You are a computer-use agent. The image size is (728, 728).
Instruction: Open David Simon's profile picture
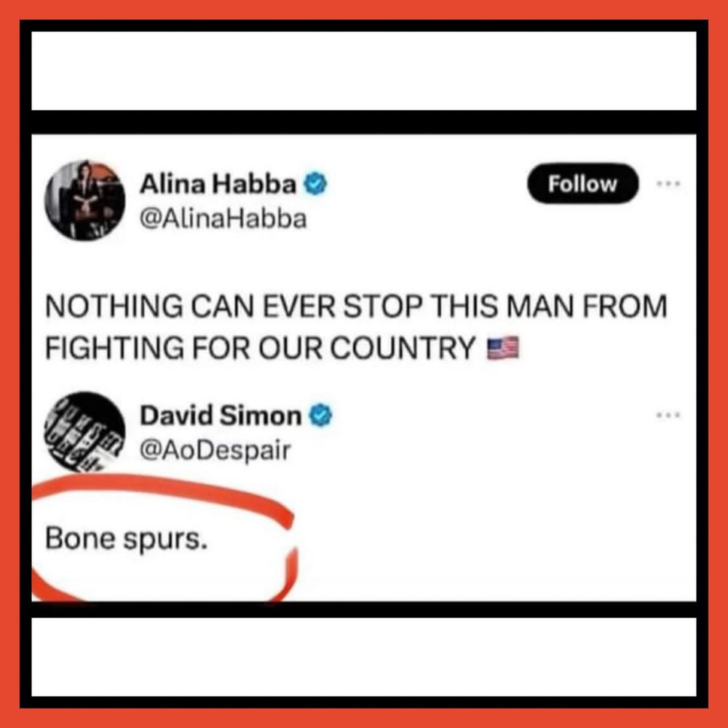pos(85,432)
